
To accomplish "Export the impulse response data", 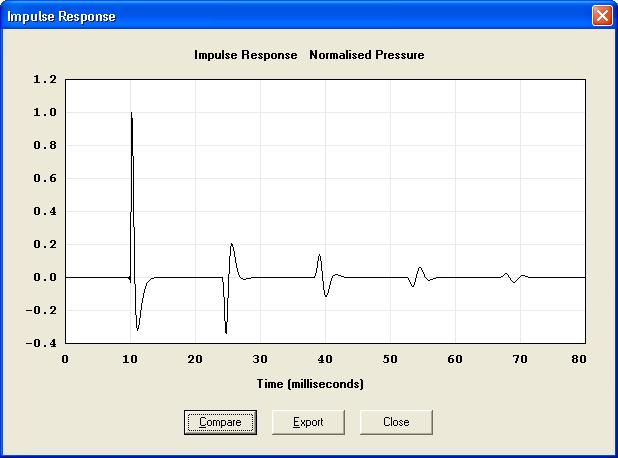I will [x=308, y=422].
